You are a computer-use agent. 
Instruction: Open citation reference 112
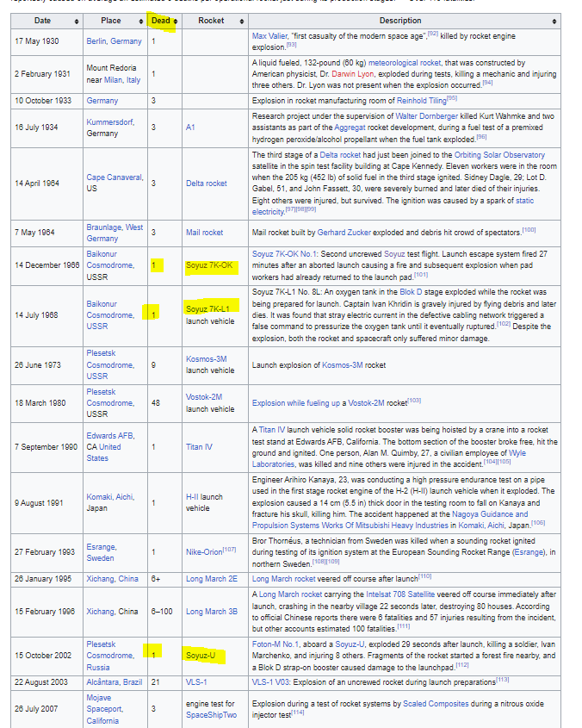(461, 665)
